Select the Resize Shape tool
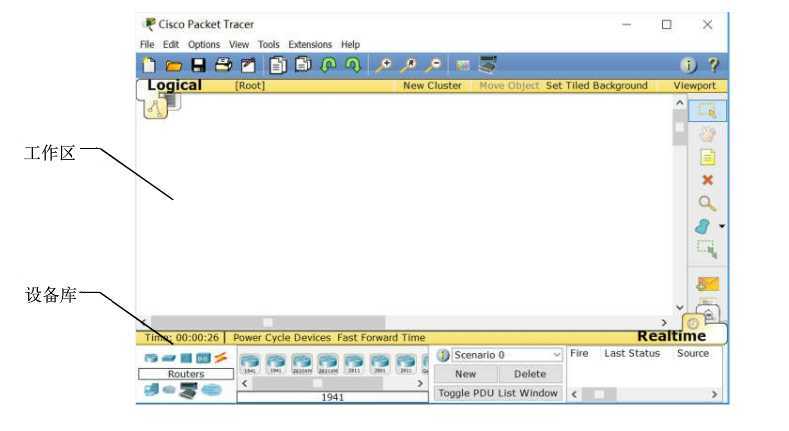Screen dimensions: 789x431 point(707,249)
